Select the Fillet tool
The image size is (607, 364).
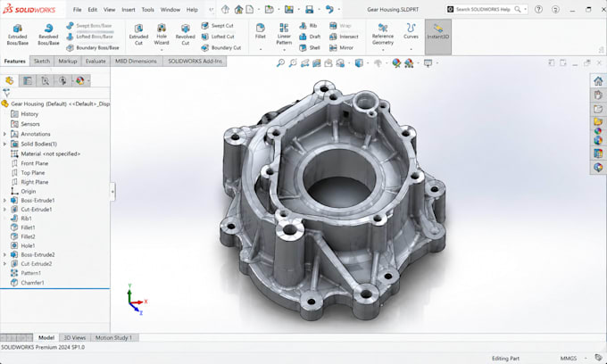pos(260,31)
